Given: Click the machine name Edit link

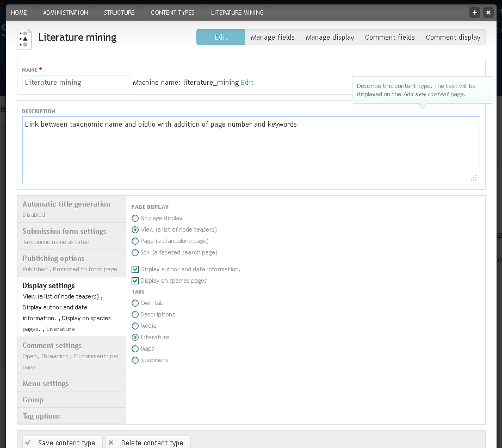Looking at the screenshot, I should [x=247, y=83].
